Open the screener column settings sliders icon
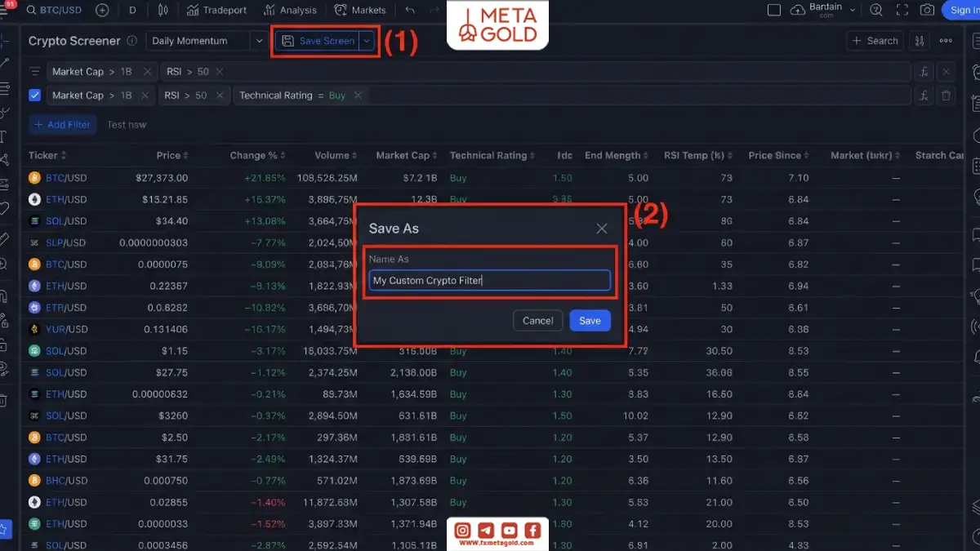The image size is (980, 551). [920, 41]
